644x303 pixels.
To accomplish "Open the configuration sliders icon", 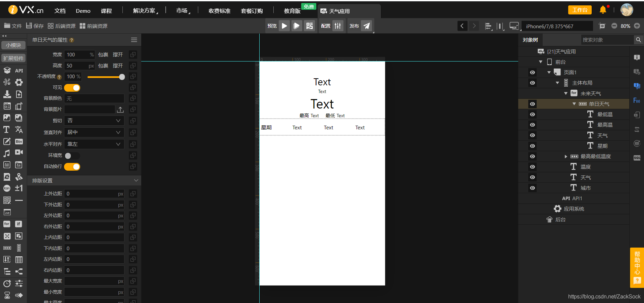I will pos(338,26).
